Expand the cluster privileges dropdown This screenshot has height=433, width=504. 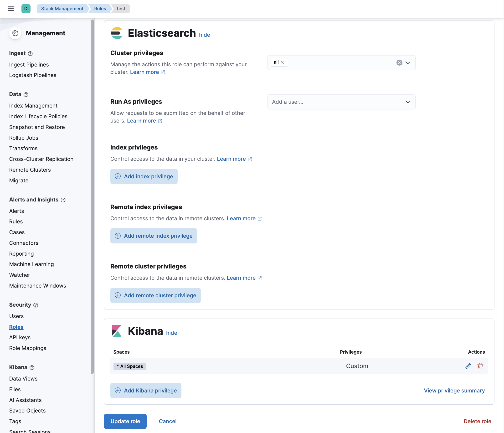click(408, 62)
